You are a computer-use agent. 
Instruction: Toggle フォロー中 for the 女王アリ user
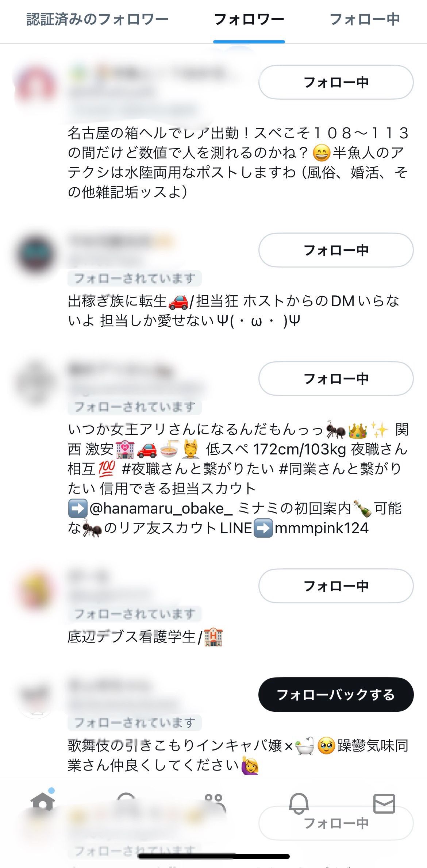click(x=336, y=379)
